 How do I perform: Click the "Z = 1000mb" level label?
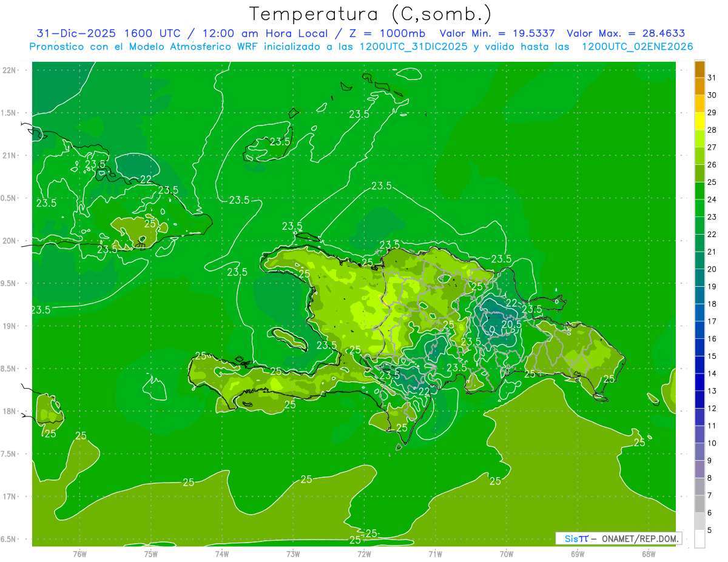coord(387,33)
